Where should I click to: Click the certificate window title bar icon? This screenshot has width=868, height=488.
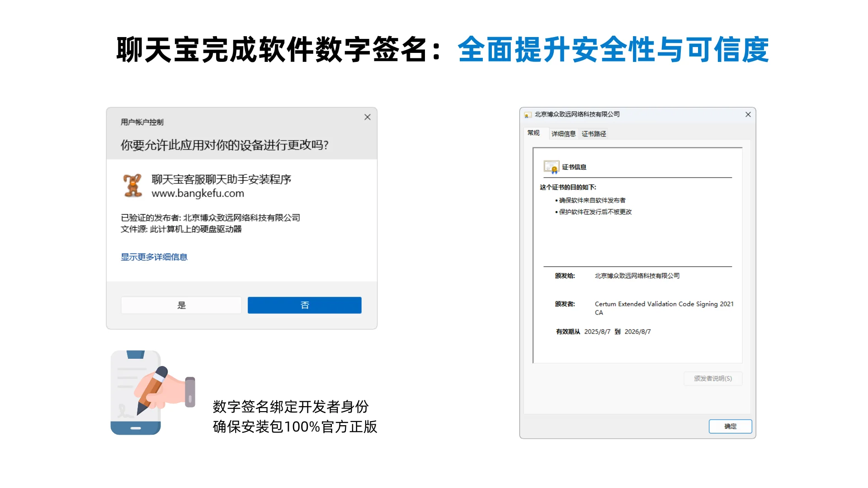pyautogui.click(x=527, y=115)
